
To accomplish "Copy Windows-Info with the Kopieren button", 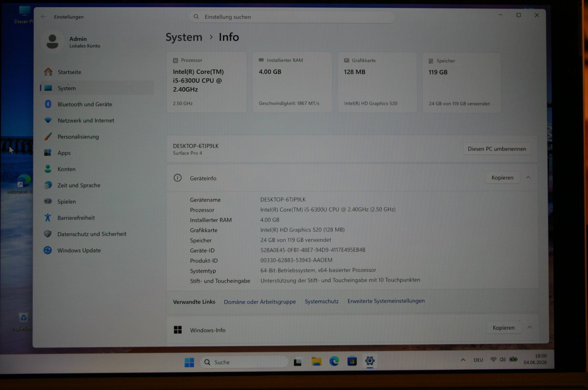I will click(x=503, y=328).
